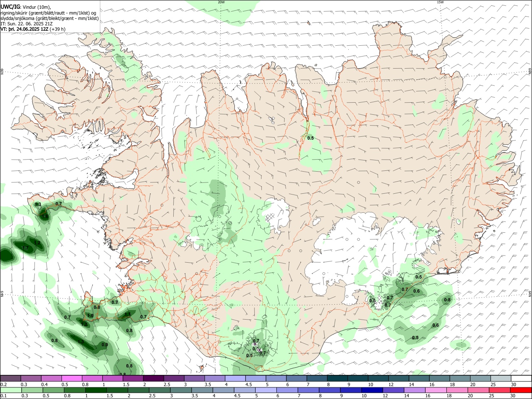Pick the bottom-row deep blue swatch starting at 10

tap(372, 390)
